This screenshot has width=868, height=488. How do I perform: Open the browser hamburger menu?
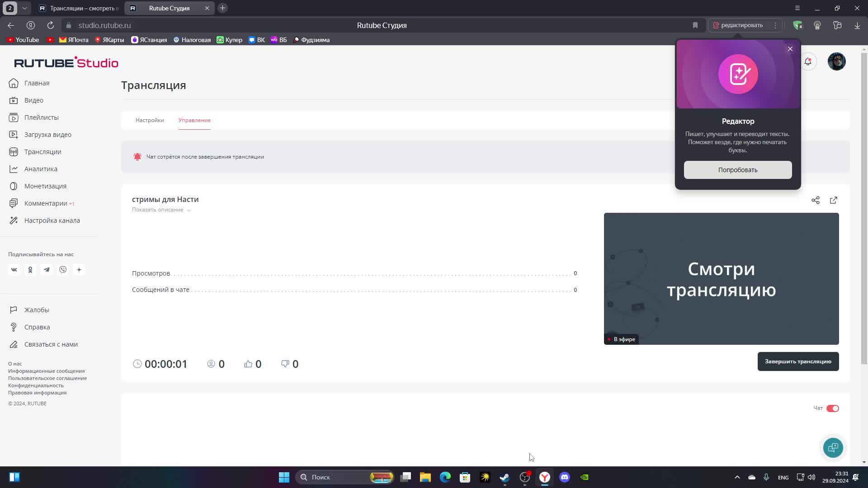(797, 8)
